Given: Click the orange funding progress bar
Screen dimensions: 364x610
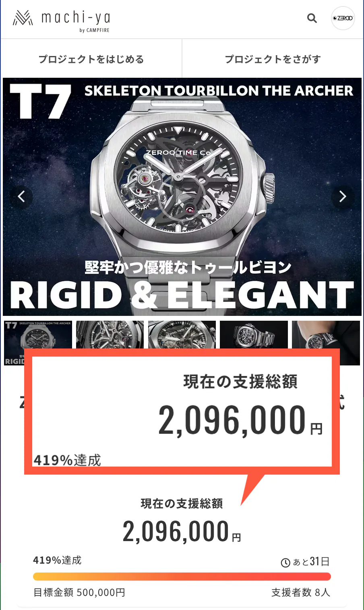Looking at the screenshot, I should coord(182,577).
